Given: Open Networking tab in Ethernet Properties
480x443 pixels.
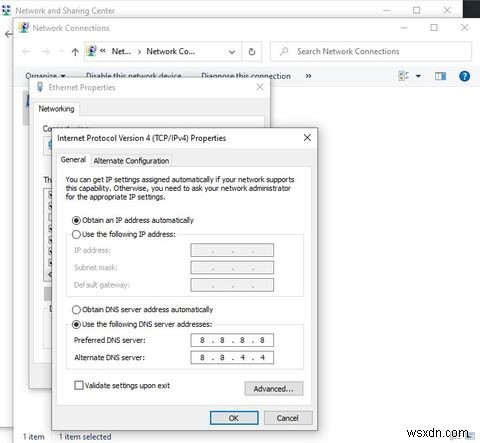Looking at the screenshot, I should (x=56, y=109).
